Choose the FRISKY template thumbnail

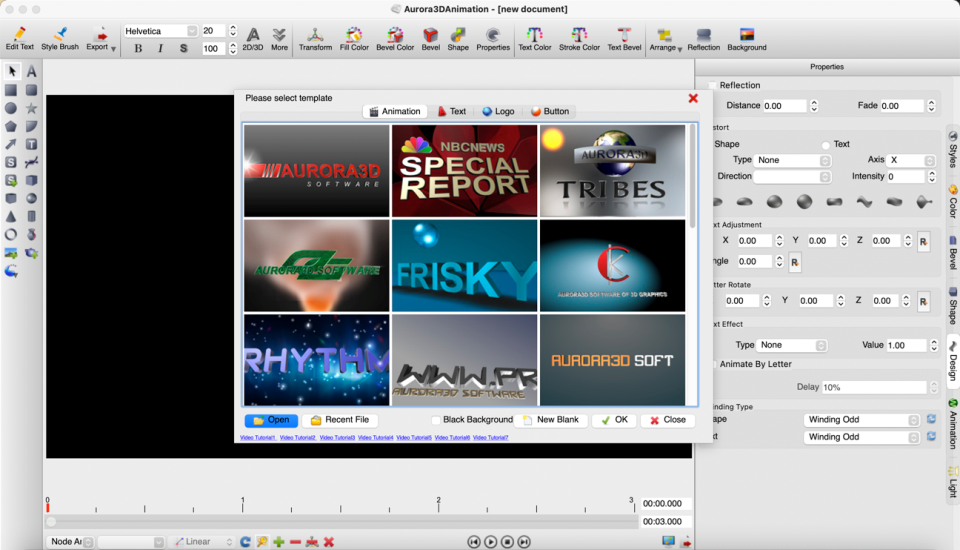465,266
